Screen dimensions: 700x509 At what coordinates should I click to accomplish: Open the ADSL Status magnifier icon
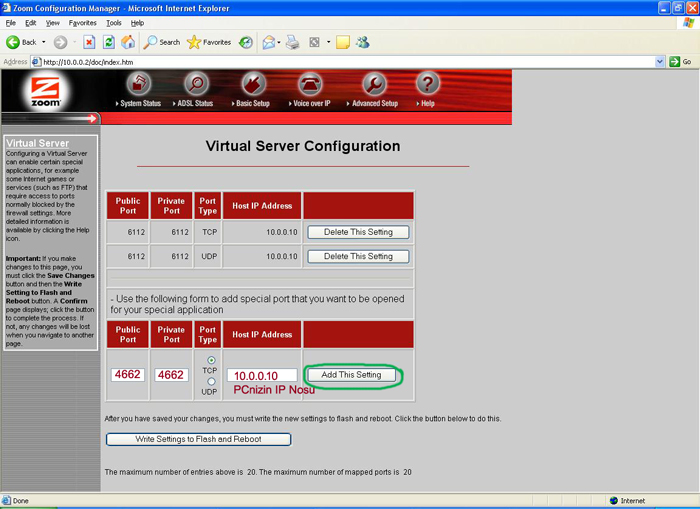click(x=196, y=83)
